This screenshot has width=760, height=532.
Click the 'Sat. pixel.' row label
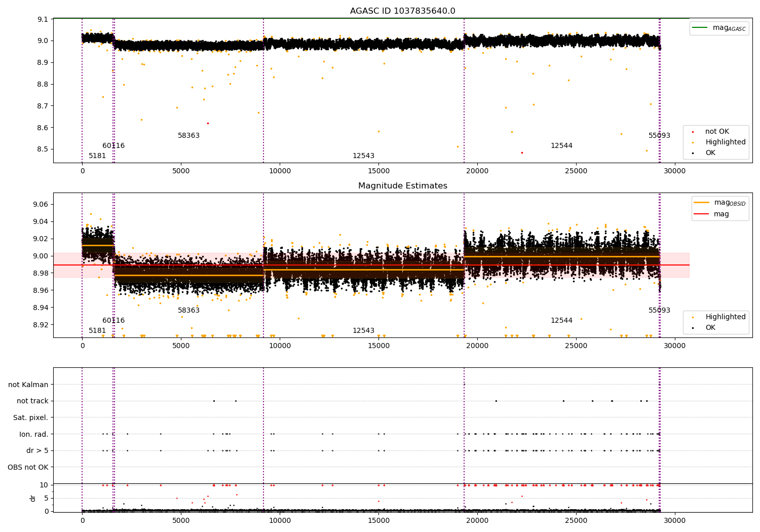click(31, 418)
